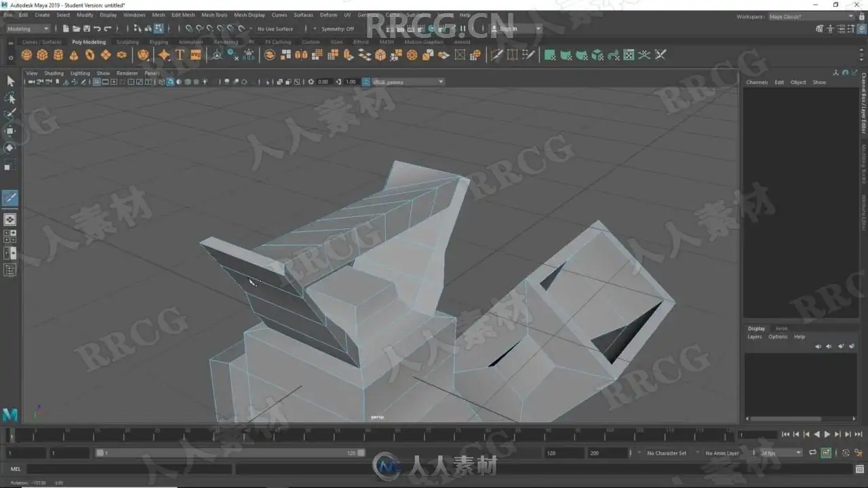Create a polygon torus from the shelf
The height and width of the screenshot is (488, 868).
[90, 55]
